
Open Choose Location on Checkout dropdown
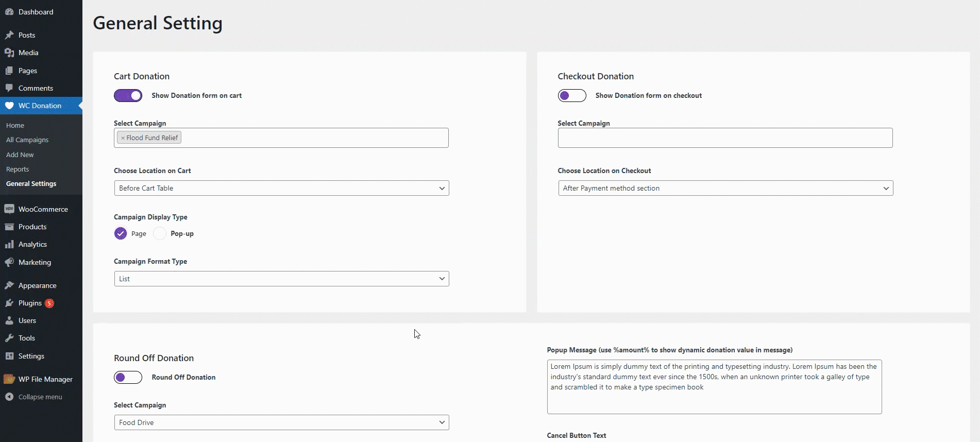[x=725, y=188]
